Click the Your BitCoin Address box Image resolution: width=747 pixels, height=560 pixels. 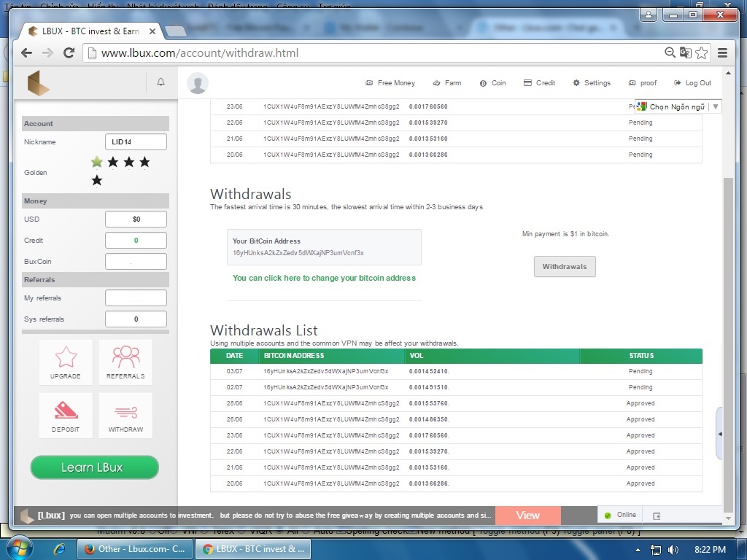tap(324, 247)
